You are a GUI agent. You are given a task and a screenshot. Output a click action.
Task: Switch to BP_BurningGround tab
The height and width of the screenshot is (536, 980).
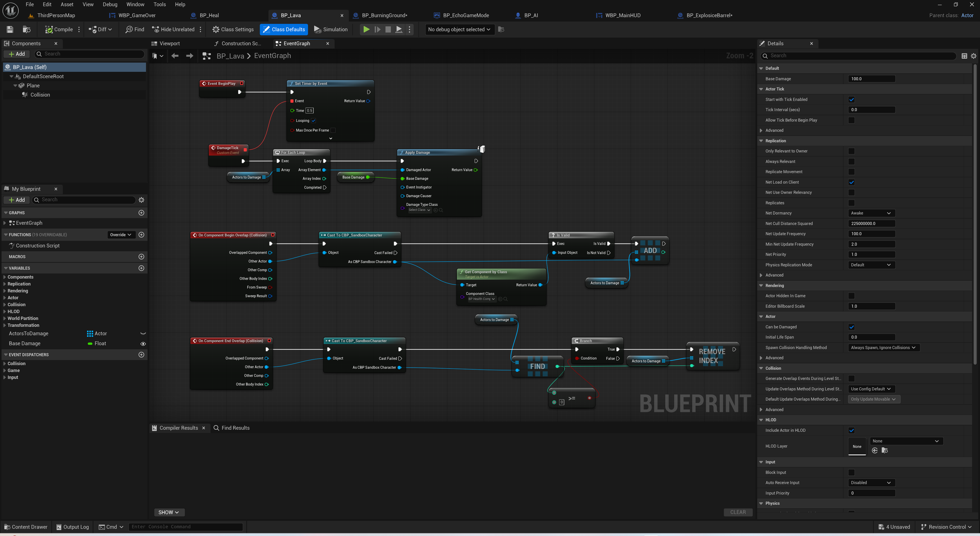coord(384,15)
